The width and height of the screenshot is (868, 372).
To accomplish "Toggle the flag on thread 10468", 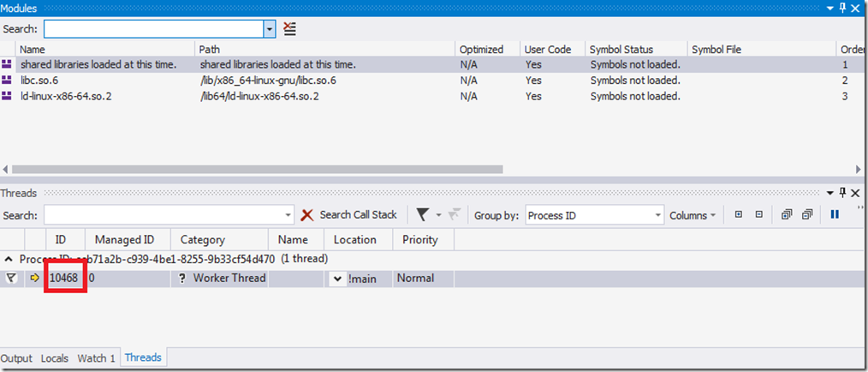I will tap(11, 278).
